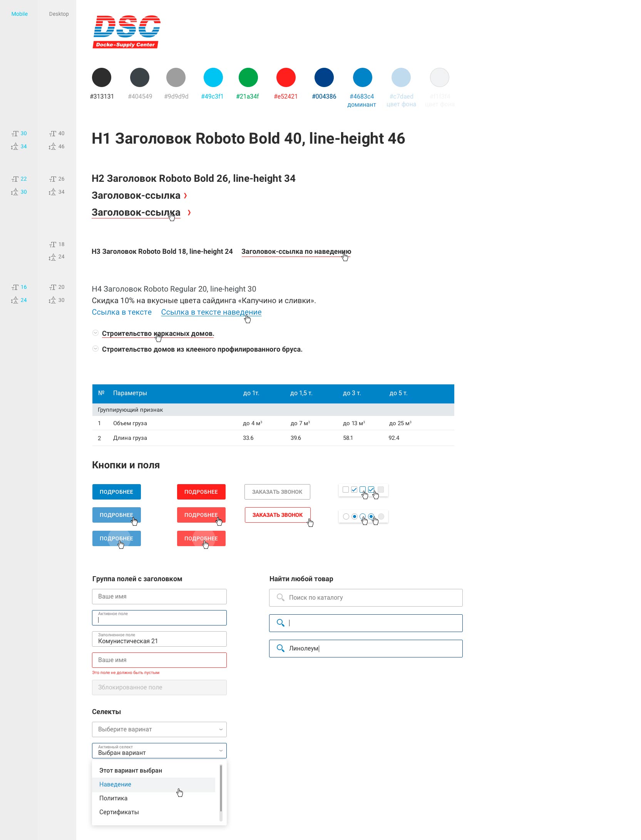Click the line-height icon beside desktop value 46

click(52, 147)
